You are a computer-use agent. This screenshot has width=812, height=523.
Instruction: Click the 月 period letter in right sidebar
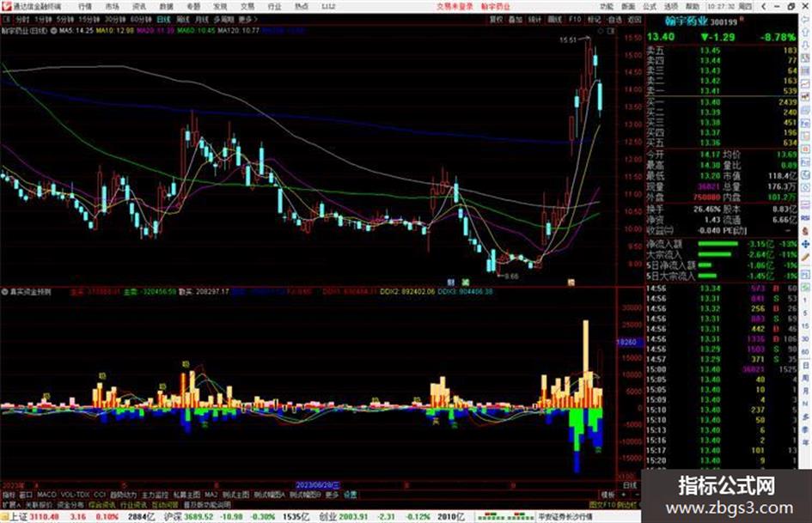coord(806,391)
